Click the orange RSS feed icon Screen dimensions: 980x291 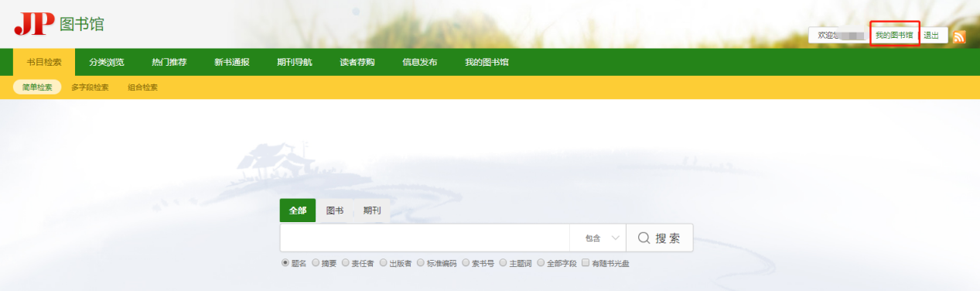coord(959,36)
